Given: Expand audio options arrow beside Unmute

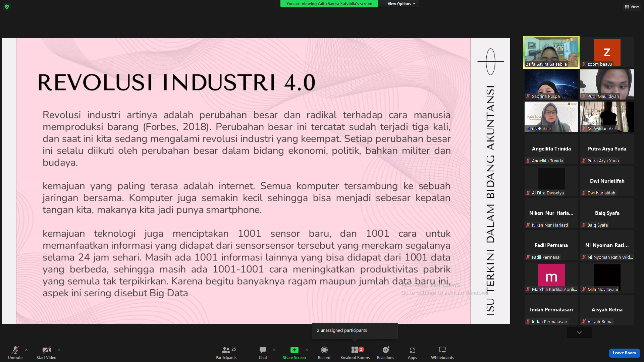Looking at the screenshot, I should coord(26,350).
